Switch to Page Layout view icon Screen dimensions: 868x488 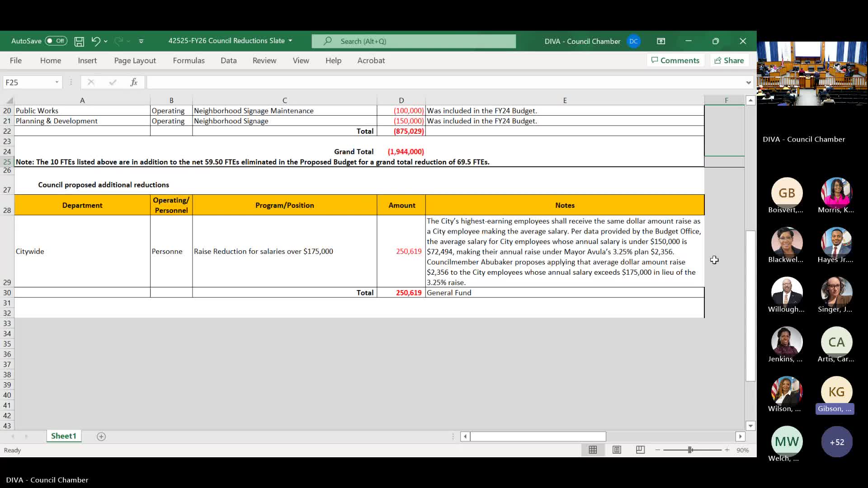point(617,450)
